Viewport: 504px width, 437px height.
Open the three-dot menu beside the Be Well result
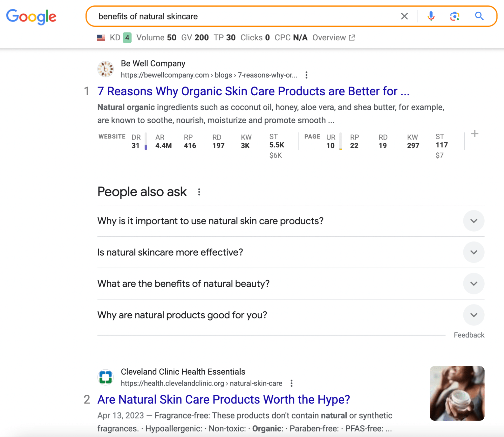[307, 75]
